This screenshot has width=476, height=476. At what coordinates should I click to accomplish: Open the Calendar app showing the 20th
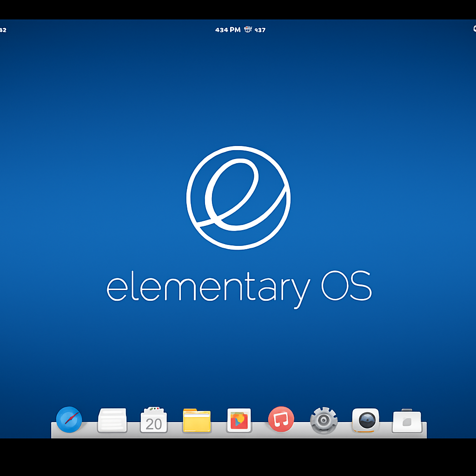pos(154,420)
